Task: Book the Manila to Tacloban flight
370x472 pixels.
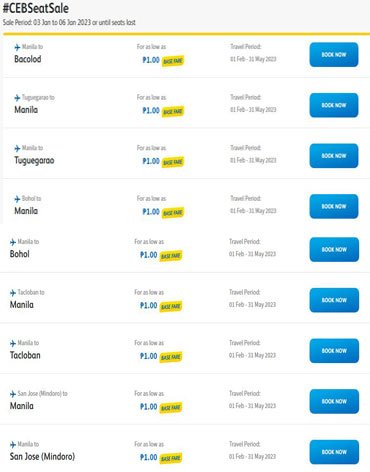Action: pos(334,351)
